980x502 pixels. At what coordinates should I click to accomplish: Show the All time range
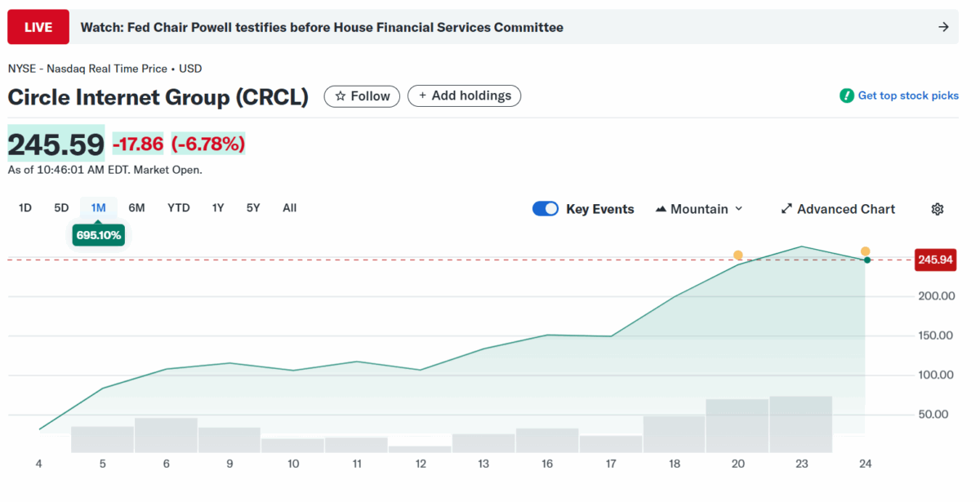tap(289, 208)
